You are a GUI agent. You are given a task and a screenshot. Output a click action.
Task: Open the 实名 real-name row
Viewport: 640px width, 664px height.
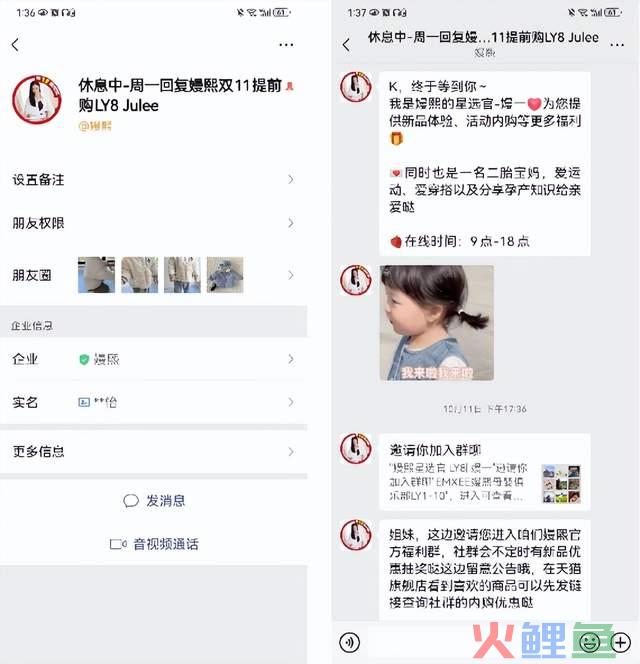point(153,402)
